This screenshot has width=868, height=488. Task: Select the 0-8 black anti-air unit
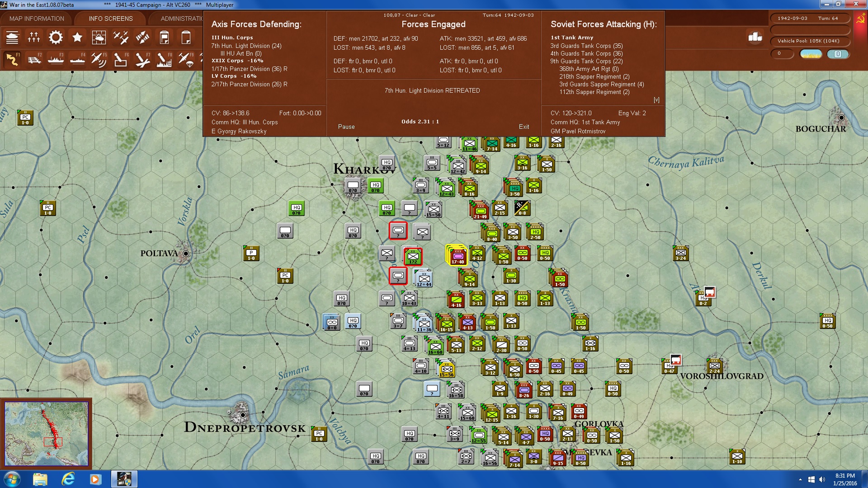(522, 208)
